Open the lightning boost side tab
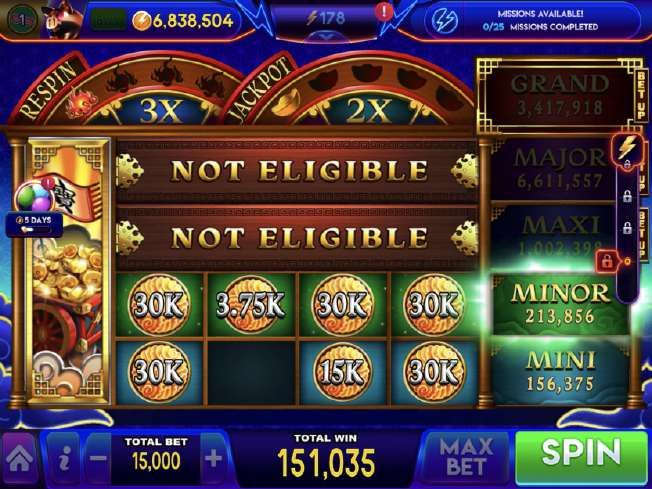652x489 pixels. (627, 148)
